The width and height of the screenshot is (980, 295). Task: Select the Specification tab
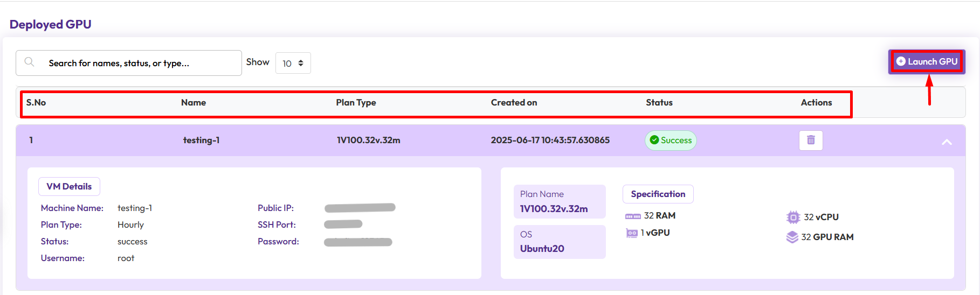(658, 194)
